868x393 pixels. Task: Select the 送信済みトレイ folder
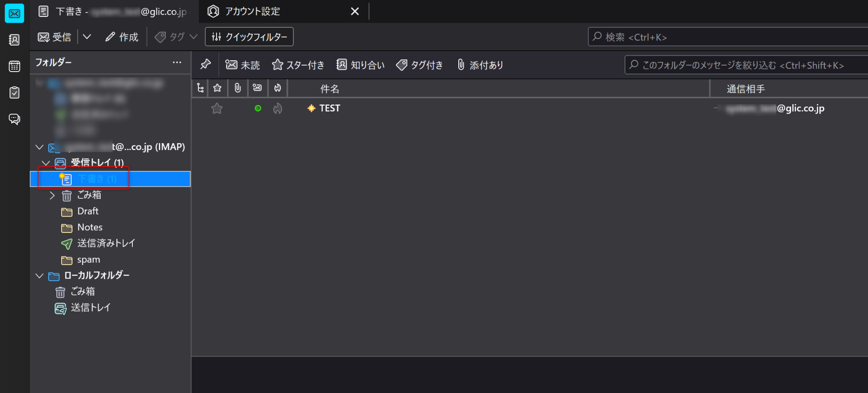[x=106, y=243]
